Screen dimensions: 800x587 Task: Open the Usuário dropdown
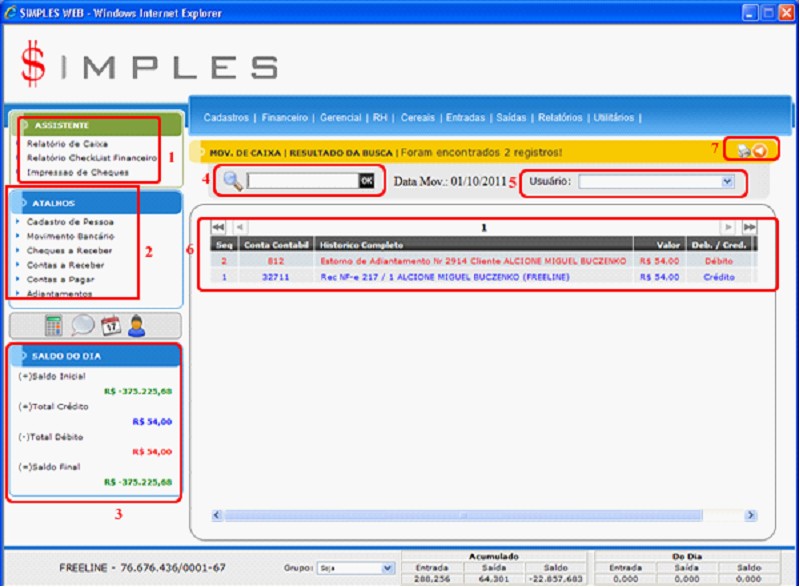727,182
